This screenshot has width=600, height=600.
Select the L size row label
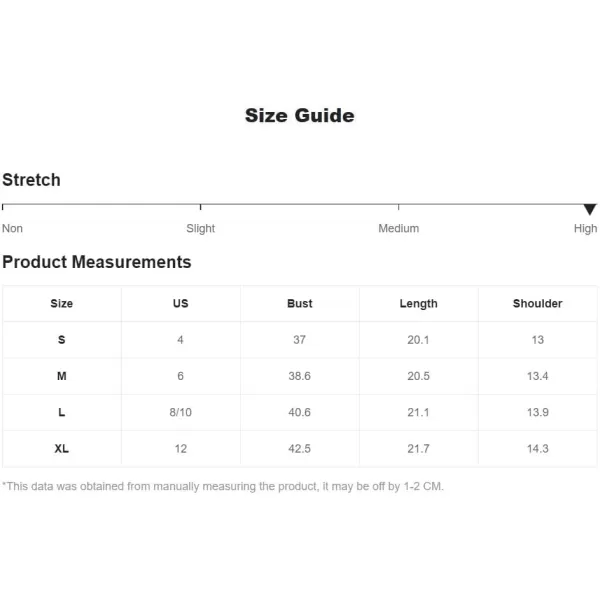pyautogui.click(x=62, y=412)
